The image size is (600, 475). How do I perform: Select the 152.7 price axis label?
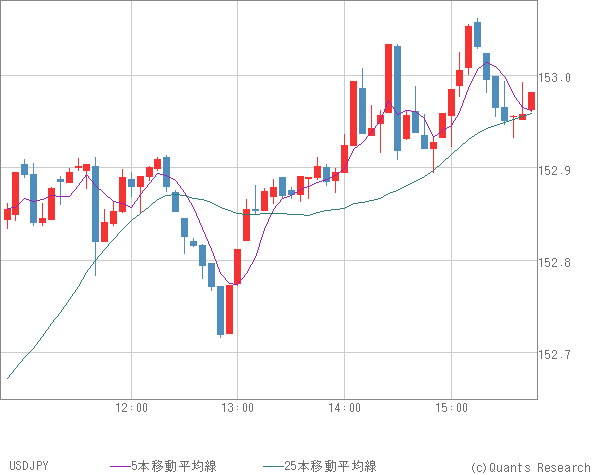[x=555, y=355]
